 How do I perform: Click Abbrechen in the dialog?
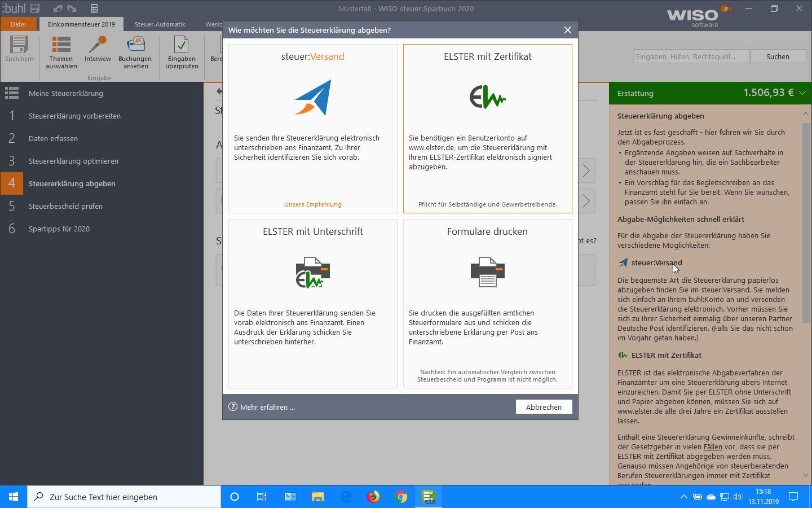point(544,407)
